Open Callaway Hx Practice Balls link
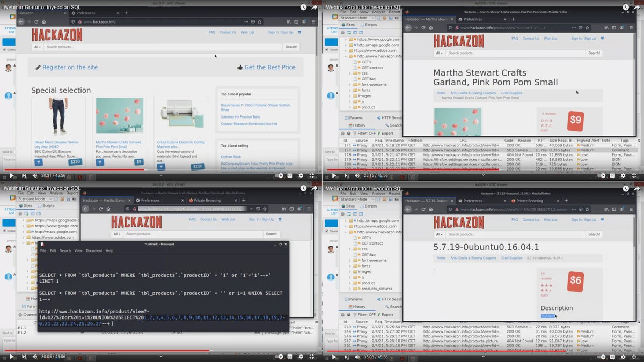 point(240,116)
